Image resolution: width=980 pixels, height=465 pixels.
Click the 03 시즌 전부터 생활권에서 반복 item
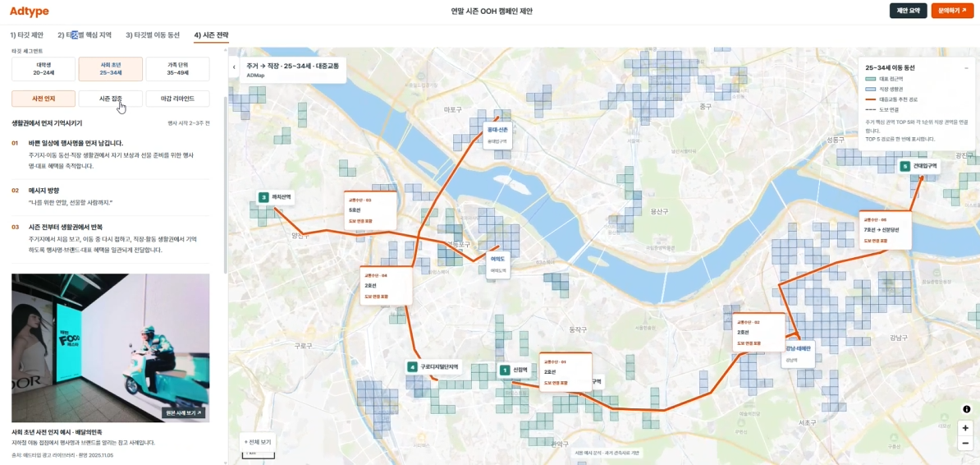click(x=110, y=237)
